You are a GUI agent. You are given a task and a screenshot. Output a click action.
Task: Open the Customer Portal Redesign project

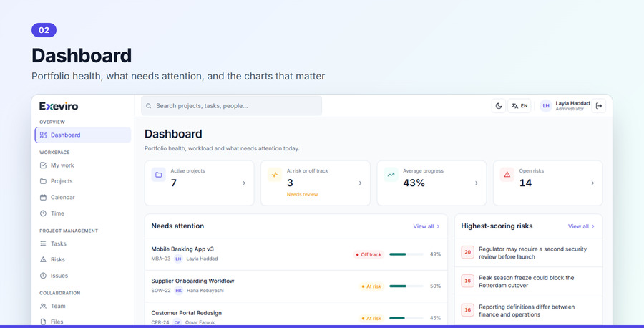click(x=187, y=313)
